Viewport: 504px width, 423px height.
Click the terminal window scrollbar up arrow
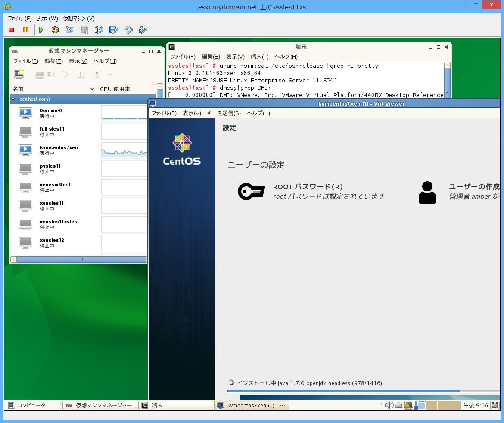click(447, 65)
